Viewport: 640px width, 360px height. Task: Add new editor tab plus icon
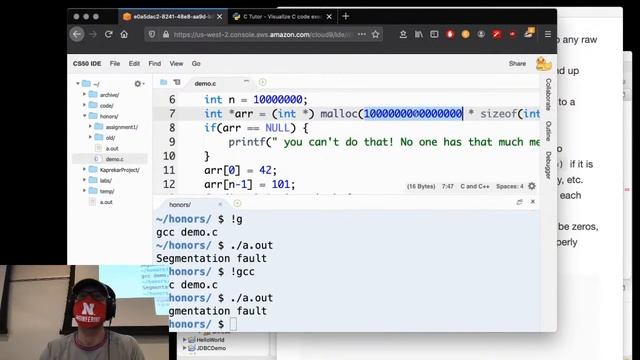pos(262,82)
